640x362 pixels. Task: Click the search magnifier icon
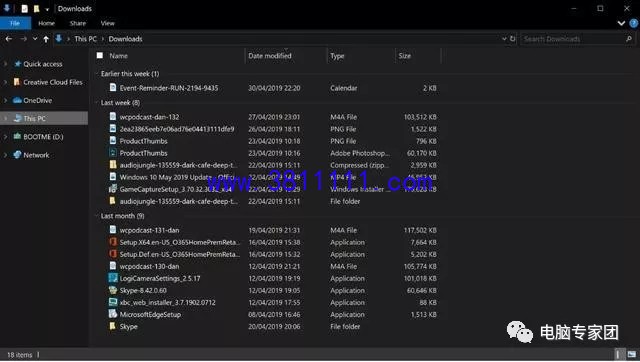tap(629, 39)
